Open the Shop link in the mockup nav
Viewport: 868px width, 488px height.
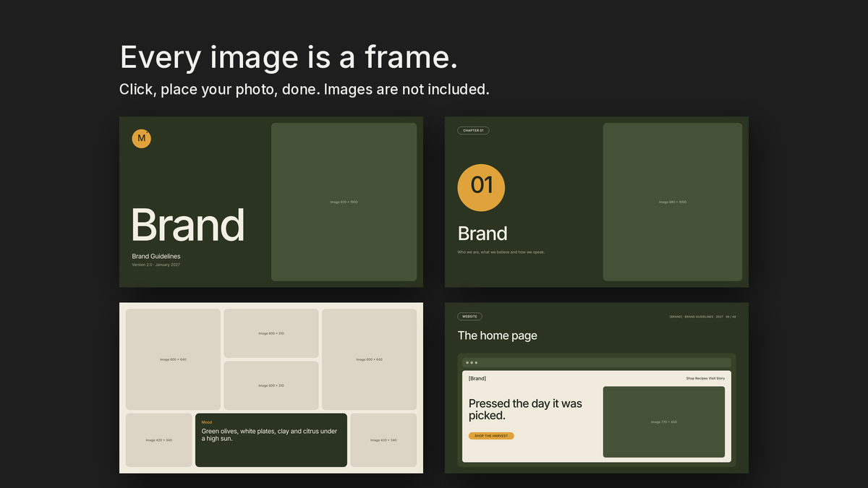[x=690, y=378]
